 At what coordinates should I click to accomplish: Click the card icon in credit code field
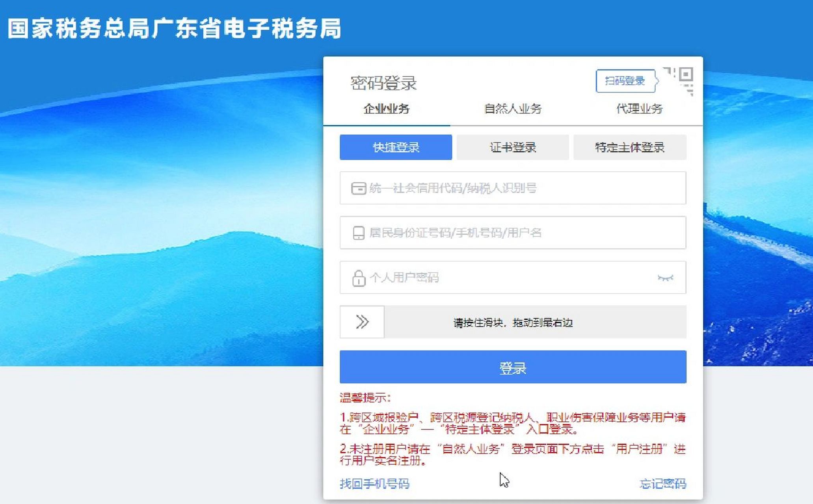coord(358,188)
